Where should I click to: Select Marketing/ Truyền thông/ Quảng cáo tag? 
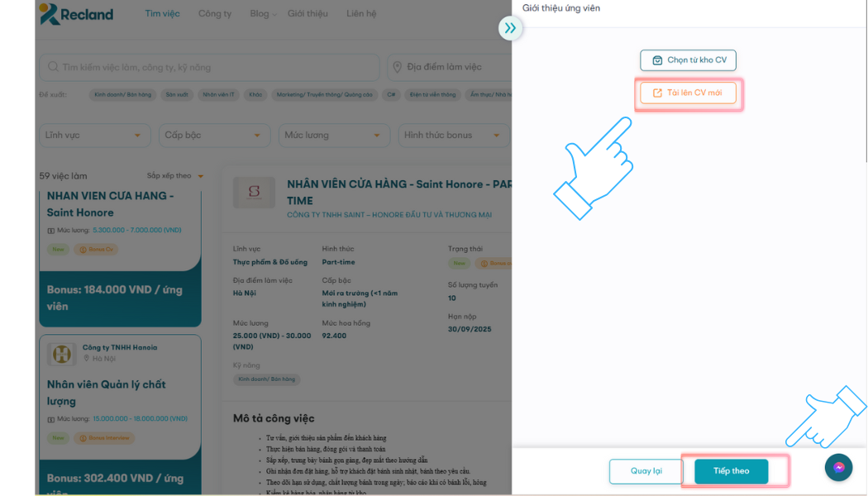[x=324, y=95]
